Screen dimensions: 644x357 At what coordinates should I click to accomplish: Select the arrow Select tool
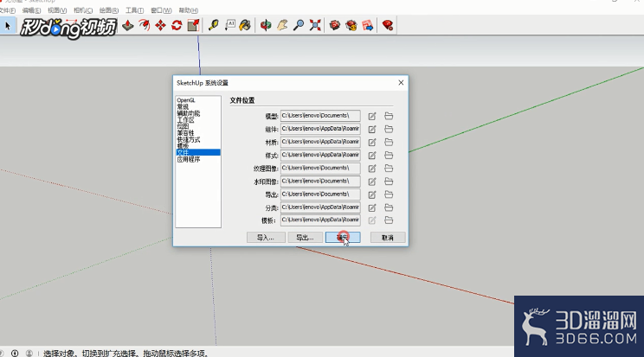click(8, 26)
